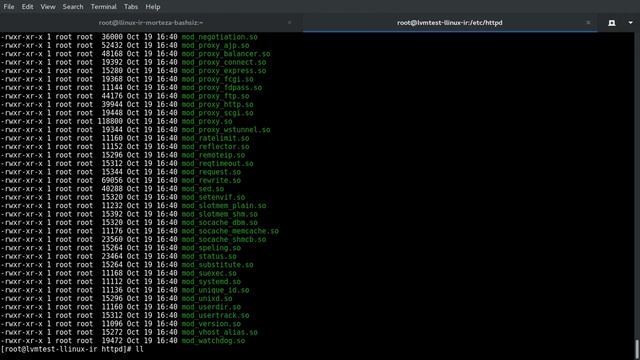Image resolution: width=640 pixels, height=360 pixels.
Task: Click the mod_proxy_http.so file name
Action: (218, 104)
